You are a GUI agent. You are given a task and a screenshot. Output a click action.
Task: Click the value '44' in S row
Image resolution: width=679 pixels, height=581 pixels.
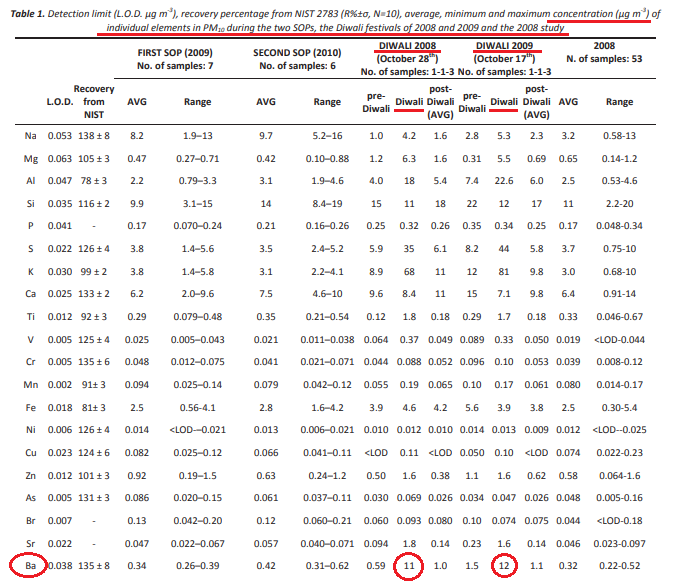(504, 249)
